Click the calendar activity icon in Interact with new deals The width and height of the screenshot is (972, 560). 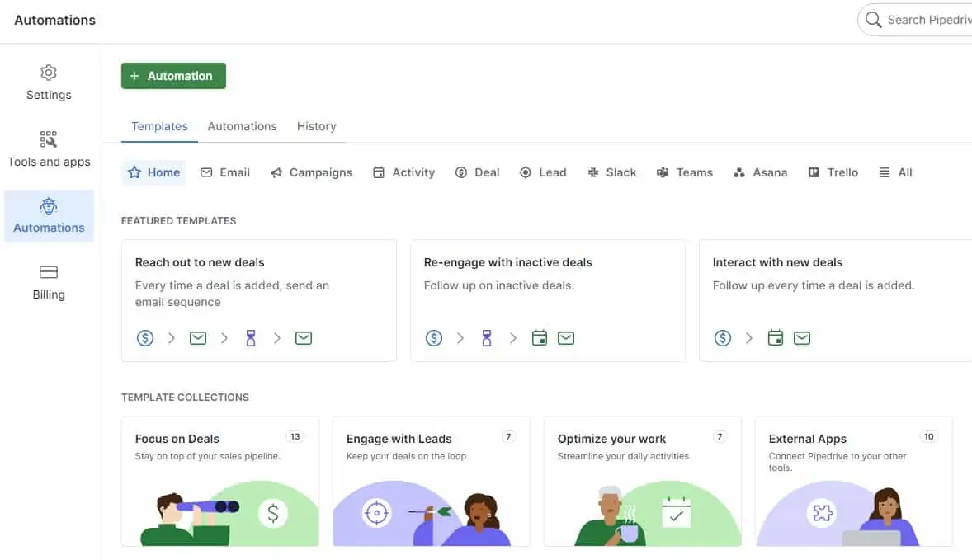click(x=776, y=338)
